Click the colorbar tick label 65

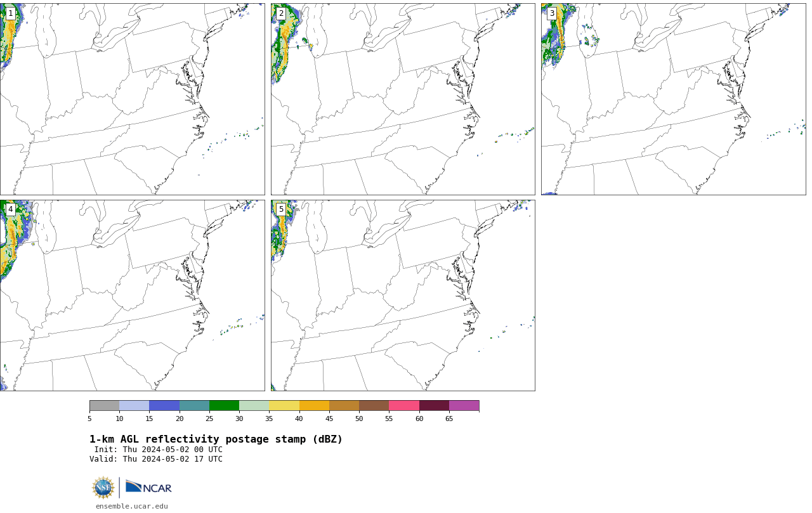point(449,419)
